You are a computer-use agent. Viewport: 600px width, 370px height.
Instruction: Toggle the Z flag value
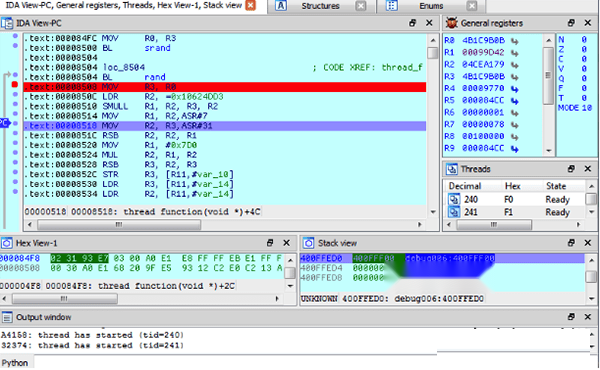coord(584,49)
